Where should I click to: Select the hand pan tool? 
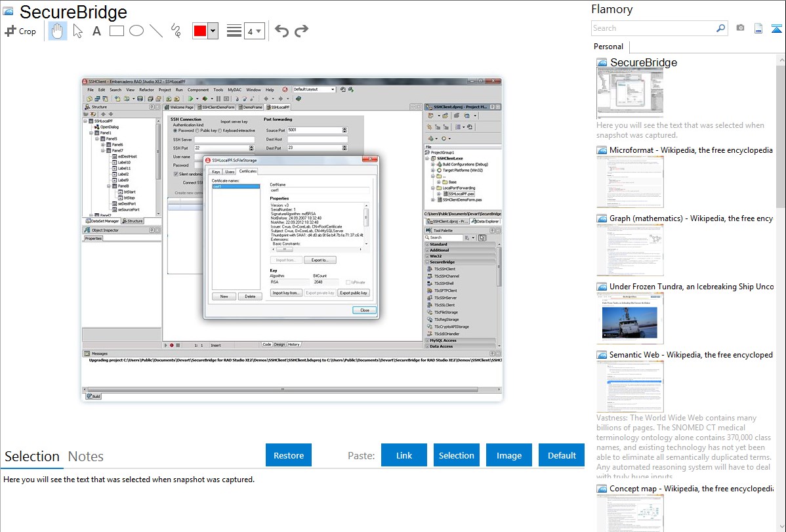(x=58, y=31)
